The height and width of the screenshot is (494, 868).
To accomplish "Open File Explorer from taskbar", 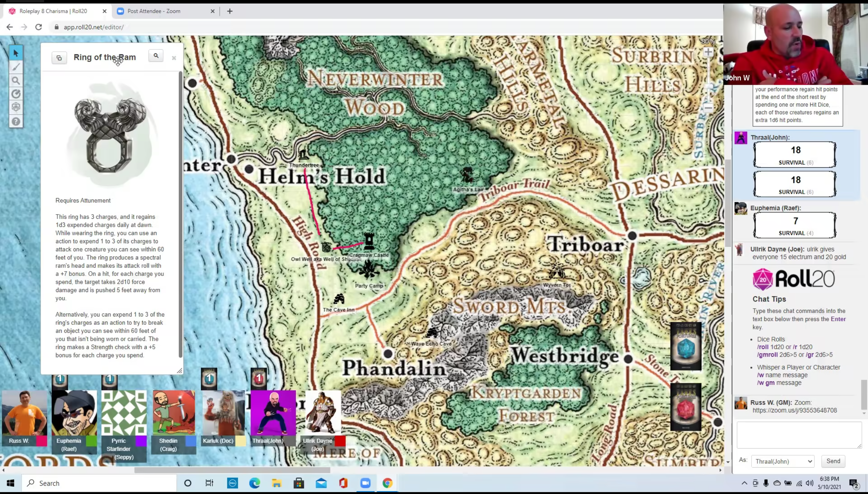I will 277,483.
